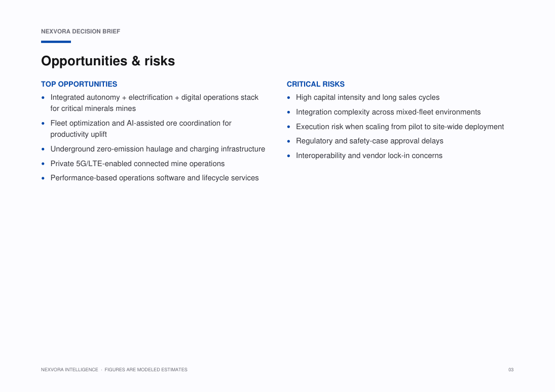The image size is (555, 392).
Task: Select the 'NEXVORA DECISION BRIEF' header label
Action: [x=81, y=31]
